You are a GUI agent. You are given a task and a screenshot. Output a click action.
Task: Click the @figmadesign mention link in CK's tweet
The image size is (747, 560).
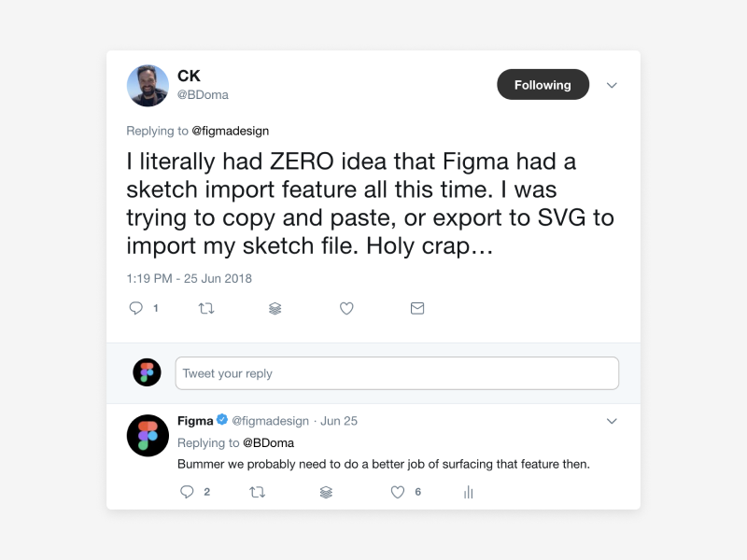tap(230, 131)
